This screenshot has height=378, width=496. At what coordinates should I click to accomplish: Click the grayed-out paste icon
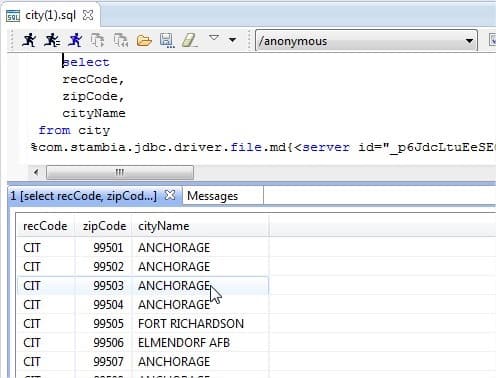tap(121, 40)
